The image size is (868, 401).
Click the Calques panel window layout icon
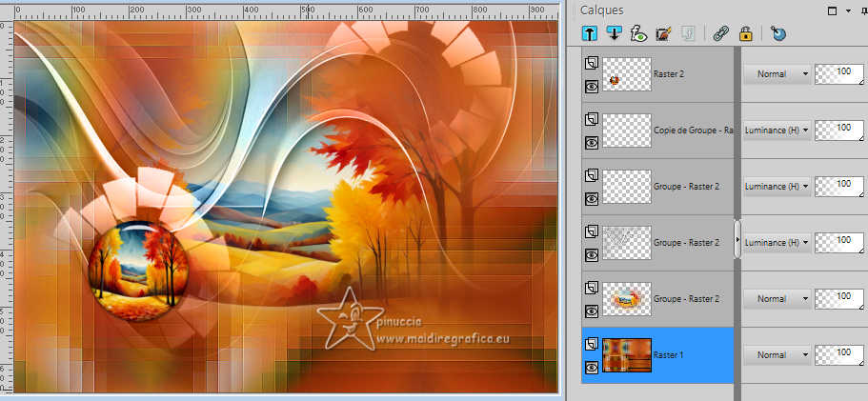pyautogui.click(x=832, y=10)
